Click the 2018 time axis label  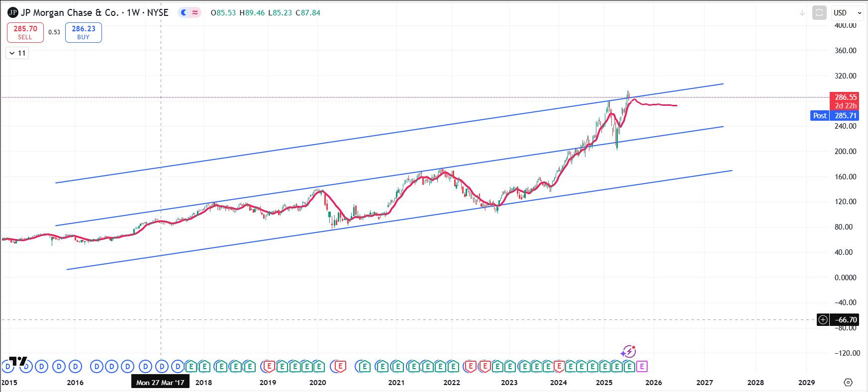coord(203,383)
